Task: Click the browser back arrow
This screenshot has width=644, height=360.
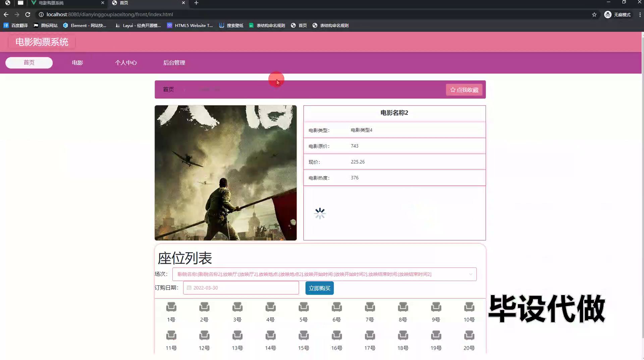Action: (6, 14)
